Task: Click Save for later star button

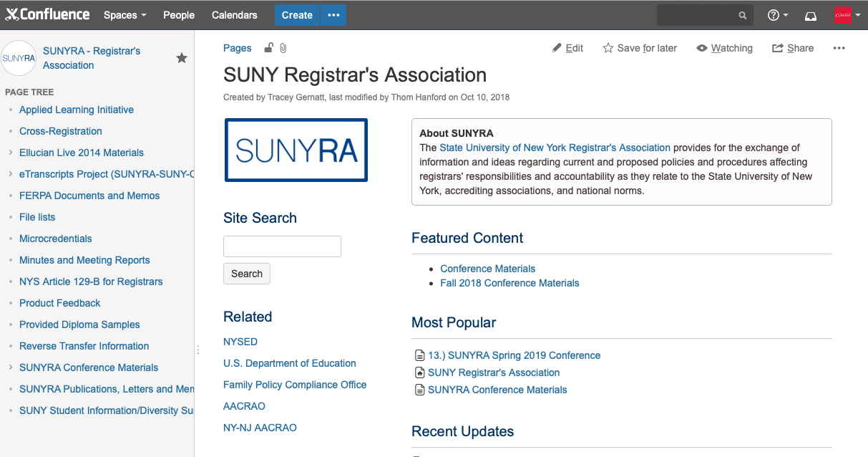Action: point(640,48)
